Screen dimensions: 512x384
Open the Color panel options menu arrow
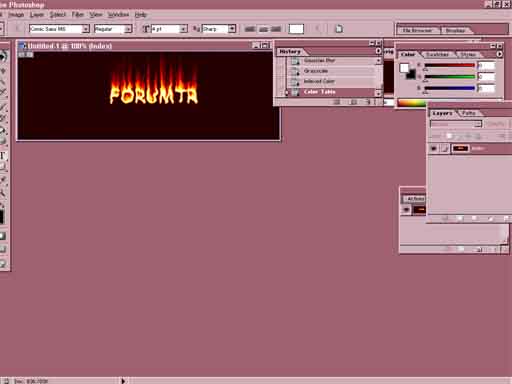coord(499,54)
